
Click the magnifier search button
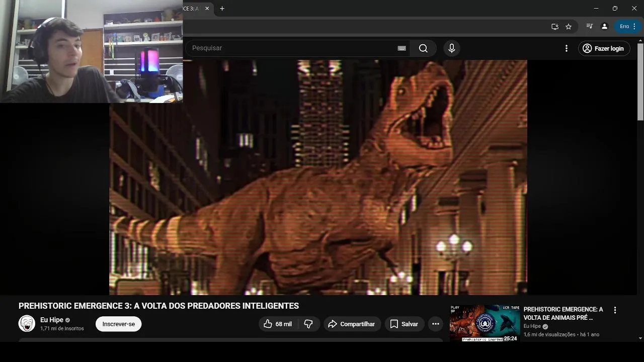(423, 48)
